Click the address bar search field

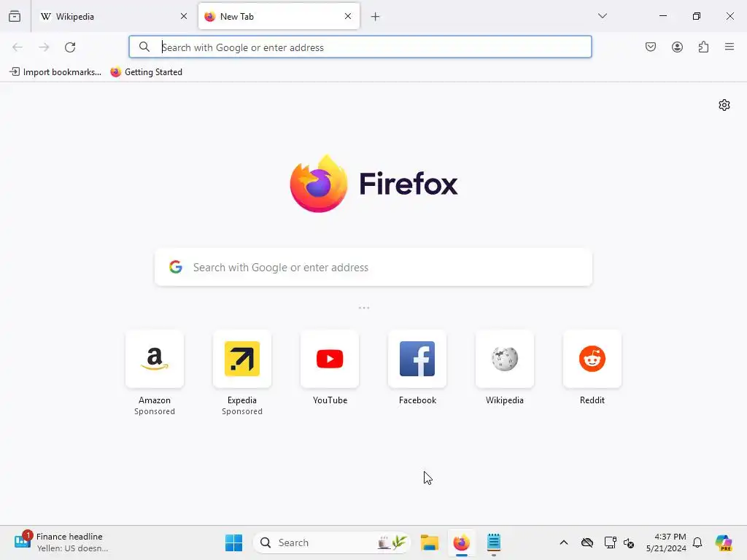click(x=360, y=47)
